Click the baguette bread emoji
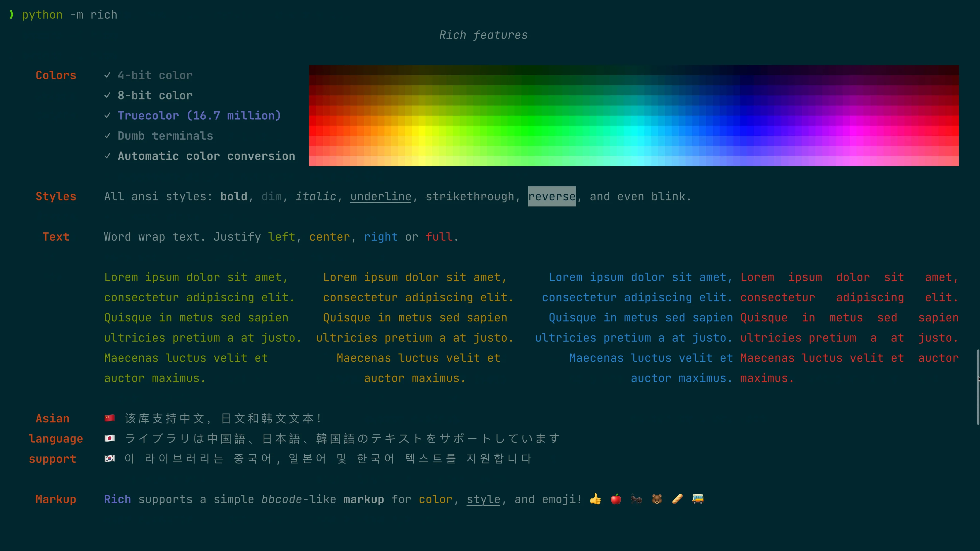Viewport: 980px width, 551px height. point(678,499)
